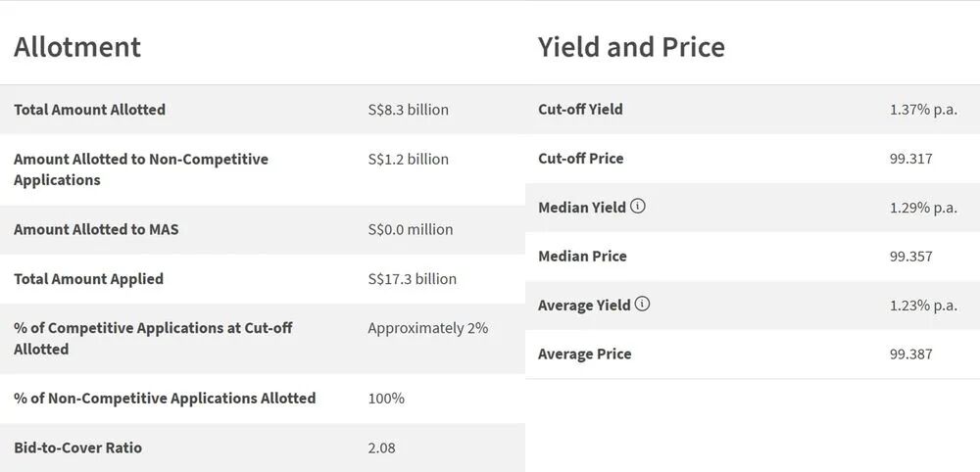Click the info icon beside Median Yield
This screenshot has height=472, width=980.
tap(638, 207)
